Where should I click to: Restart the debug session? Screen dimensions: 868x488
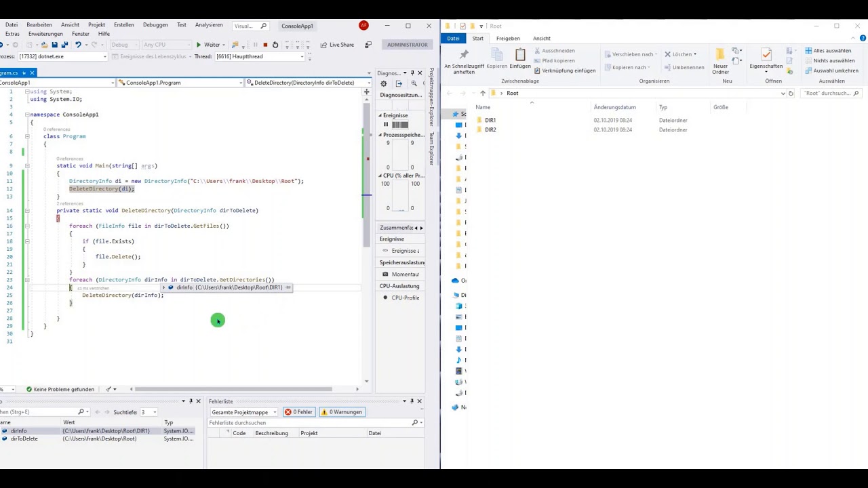(275, 45)
